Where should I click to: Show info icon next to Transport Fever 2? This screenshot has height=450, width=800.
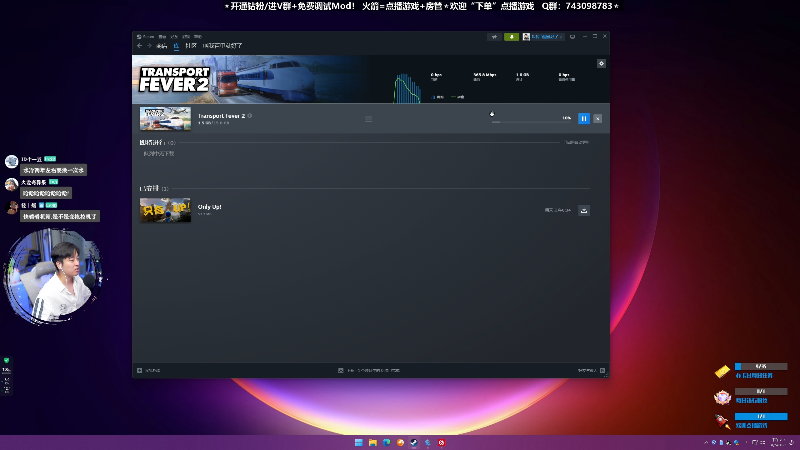(249, 116)
